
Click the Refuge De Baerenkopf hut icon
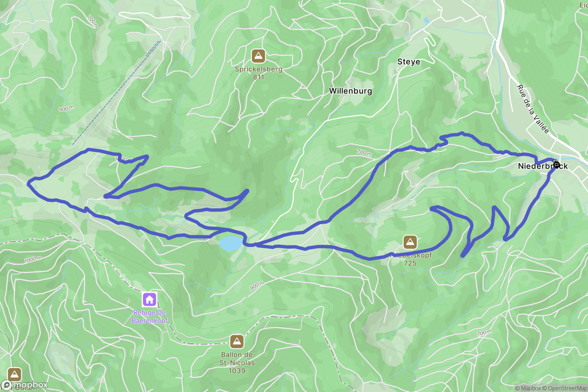click(x=150, y=299)
